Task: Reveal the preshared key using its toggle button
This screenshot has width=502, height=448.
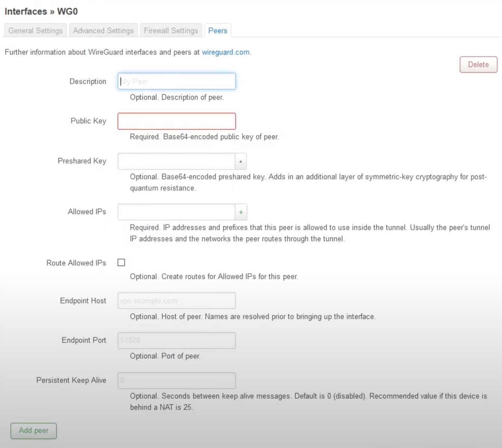Action: 240,161
